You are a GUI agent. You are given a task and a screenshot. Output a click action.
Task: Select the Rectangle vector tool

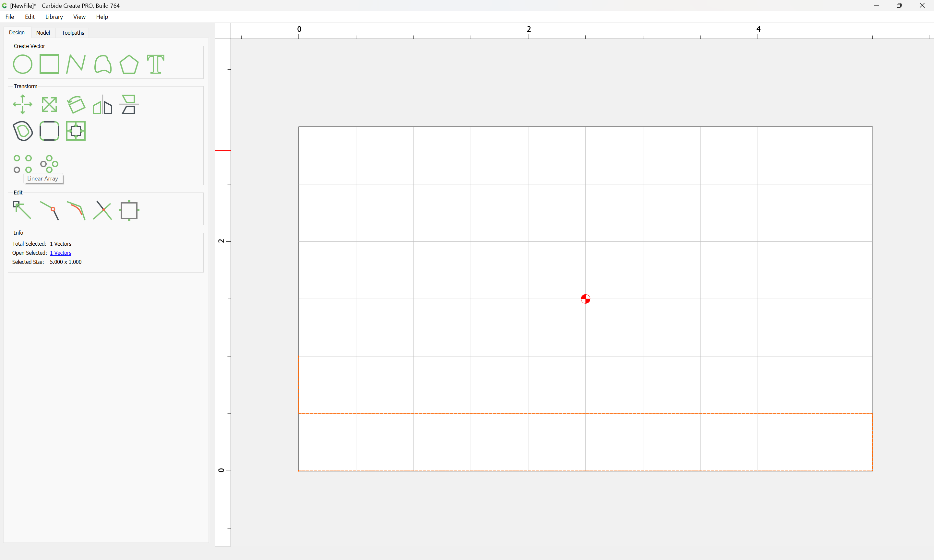pyautogui.click(x=49, y=64)
